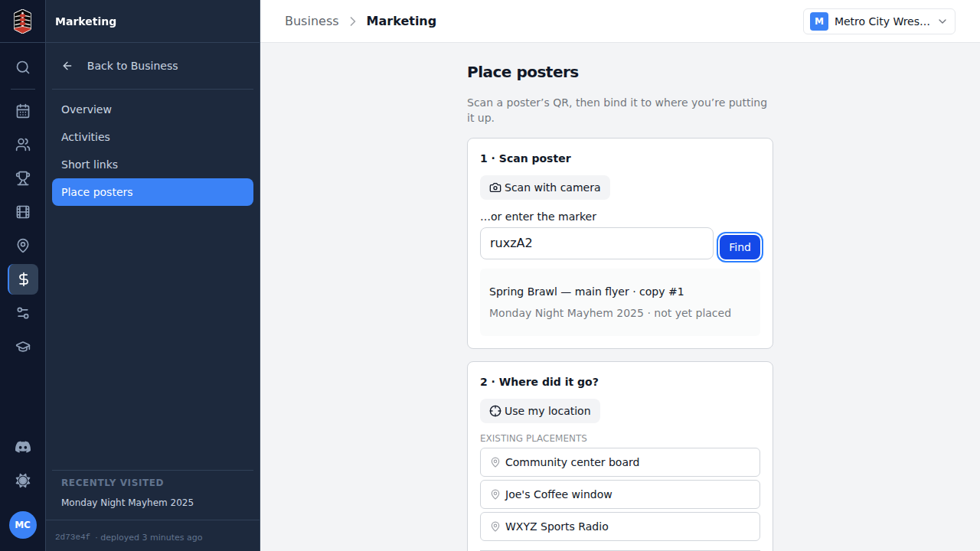Click the Find button
Viewport: 980px width, 551px height.
click(740, 247)
